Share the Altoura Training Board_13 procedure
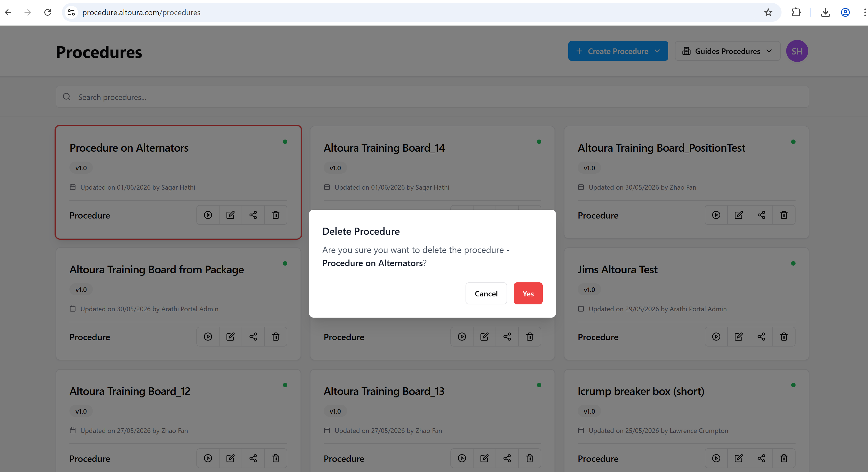The image size is (868, 472). tap(507, 458)
